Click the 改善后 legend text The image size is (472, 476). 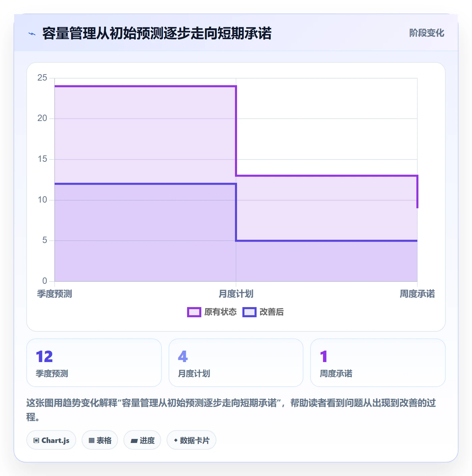(272, 312)
